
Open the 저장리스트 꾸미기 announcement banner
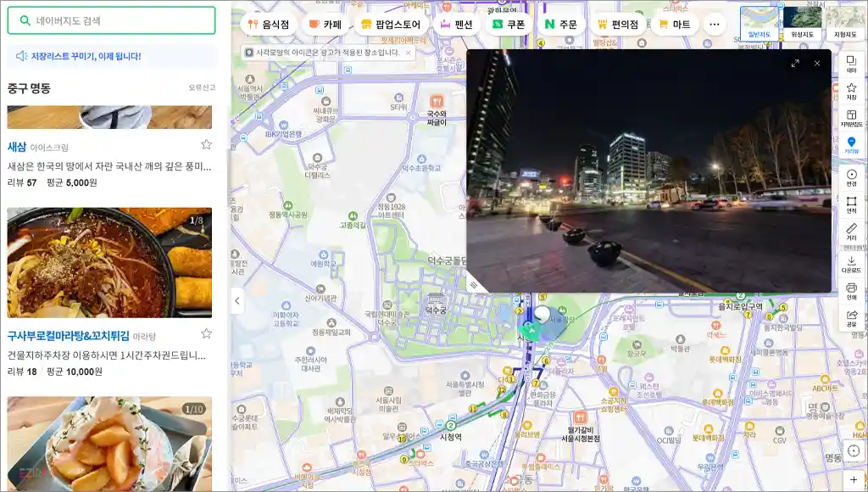coord(111,56)
